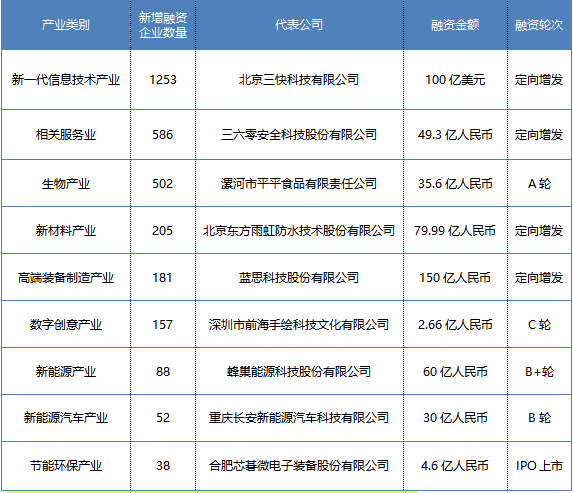Select the 100 亿美元 amount cell

coord(455,80)
